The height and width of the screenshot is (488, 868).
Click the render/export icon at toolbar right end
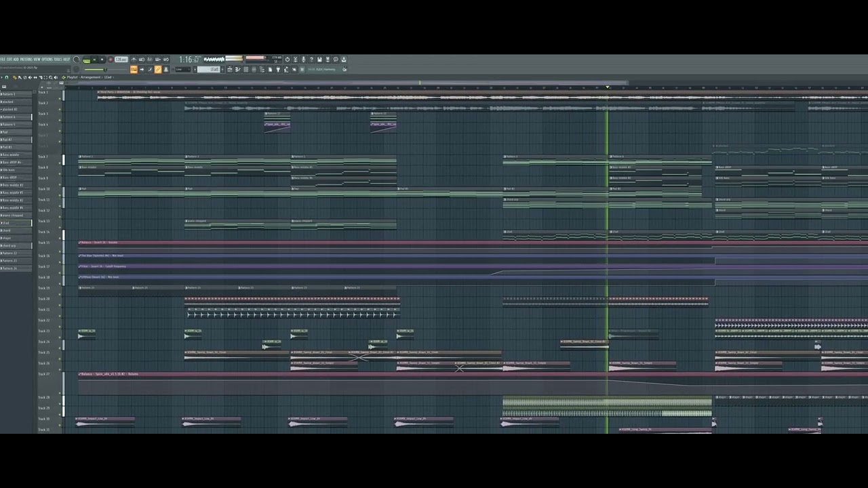[x=344, y=60]
